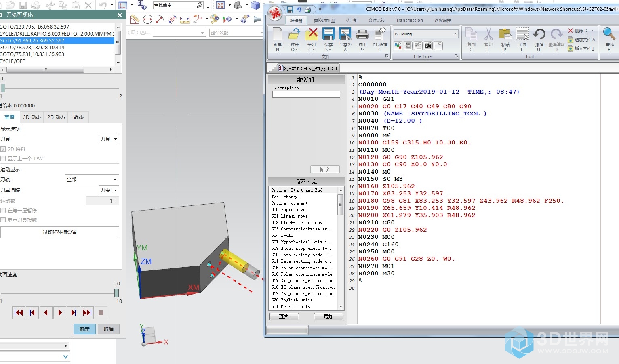Toggle the 在每一层暂停 checkbox
Viewport: 619px width, 364px height.
coord(3,211)
